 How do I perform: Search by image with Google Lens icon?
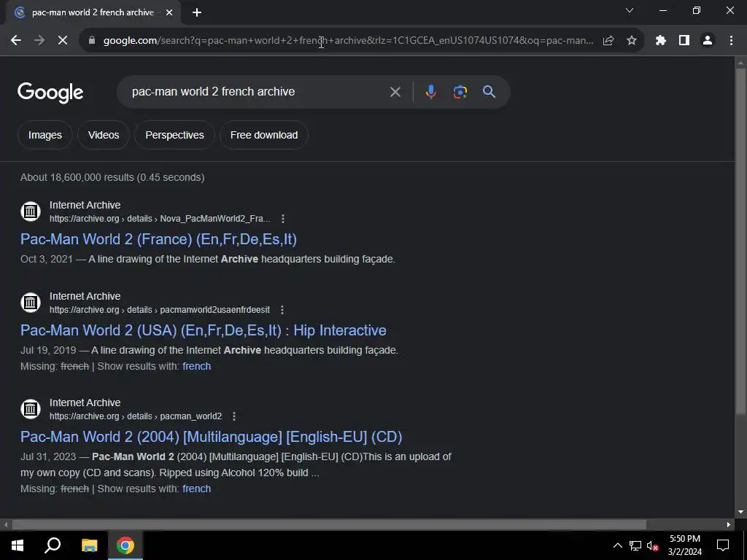pos(460,92)
